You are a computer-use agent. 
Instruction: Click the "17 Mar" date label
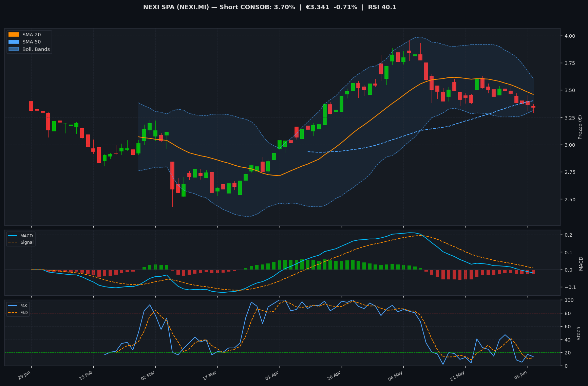point(210,375)
